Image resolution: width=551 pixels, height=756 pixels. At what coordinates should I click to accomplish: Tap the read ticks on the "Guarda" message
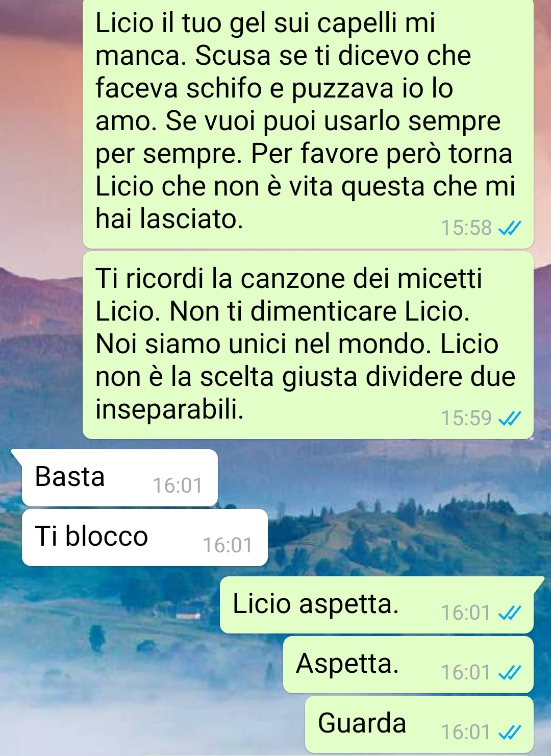(x=509, y=733)
